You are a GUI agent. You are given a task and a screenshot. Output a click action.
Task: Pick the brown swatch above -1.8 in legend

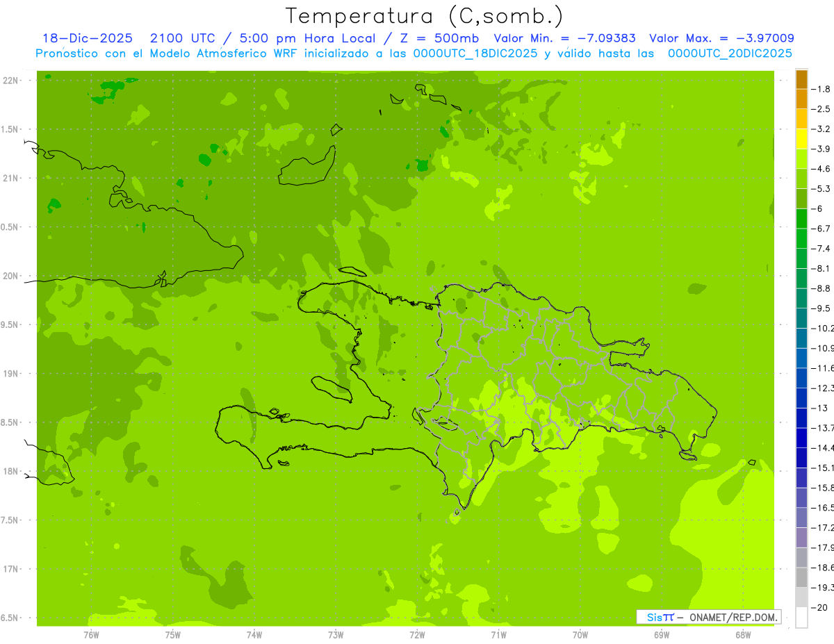click(801, 79)
